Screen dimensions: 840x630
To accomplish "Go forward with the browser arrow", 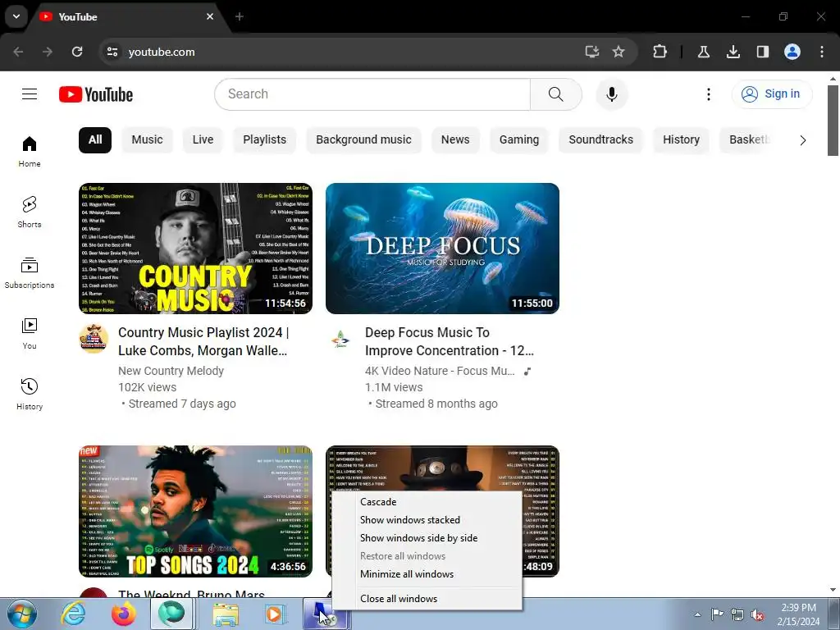I will (48, 52).
